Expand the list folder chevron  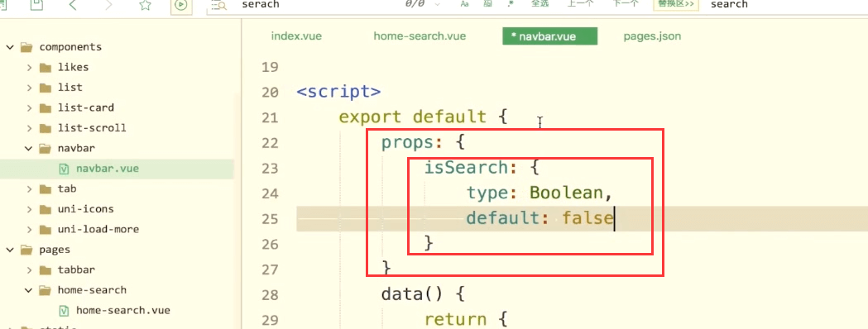click(x=29, y=88)
